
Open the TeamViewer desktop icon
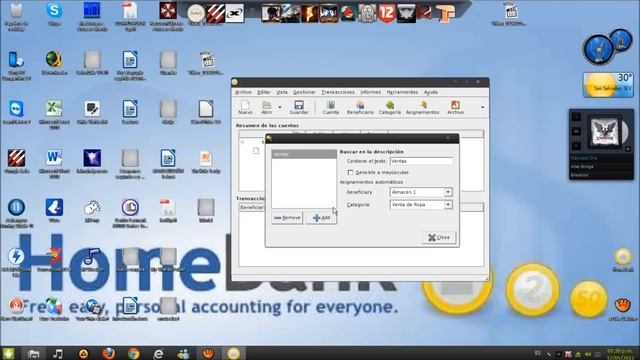(x=16, y=112)
